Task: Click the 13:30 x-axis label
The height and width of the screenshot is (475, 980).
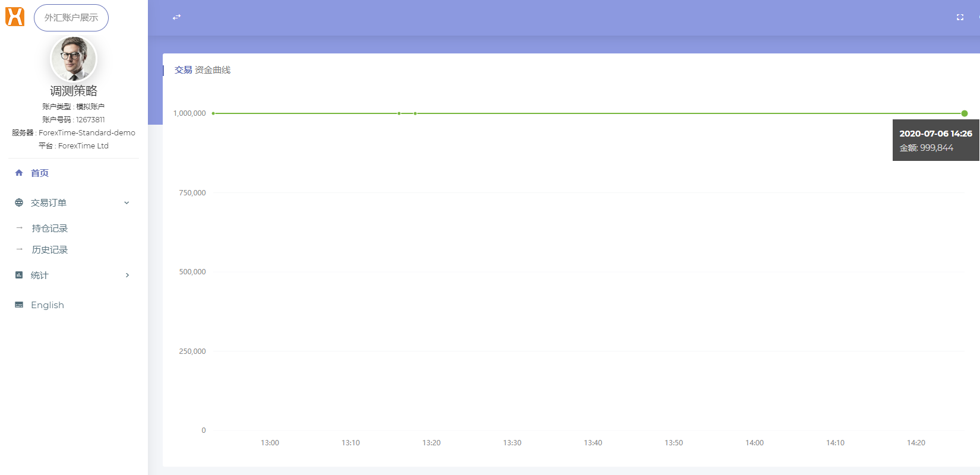Action: (513, 443)
